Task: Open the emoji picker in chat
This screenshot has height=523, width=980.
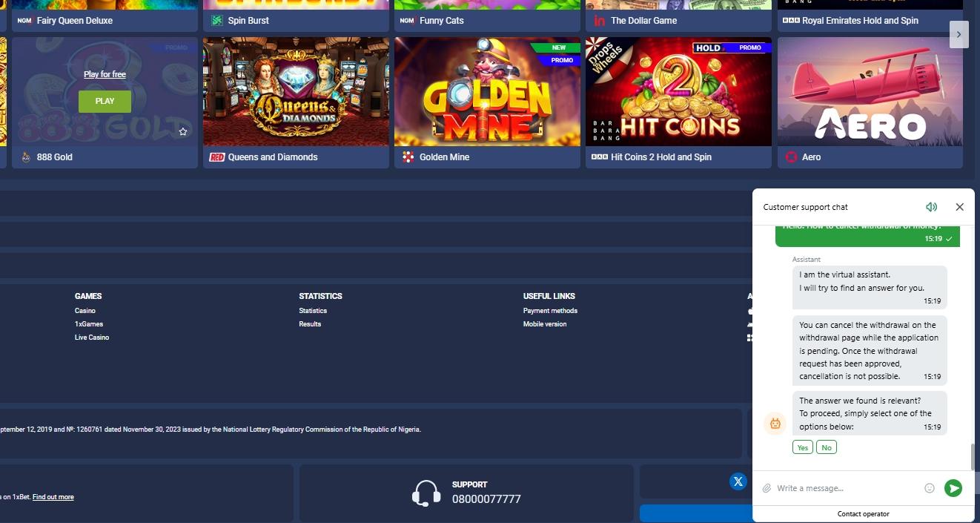Action: click(930, 488)
